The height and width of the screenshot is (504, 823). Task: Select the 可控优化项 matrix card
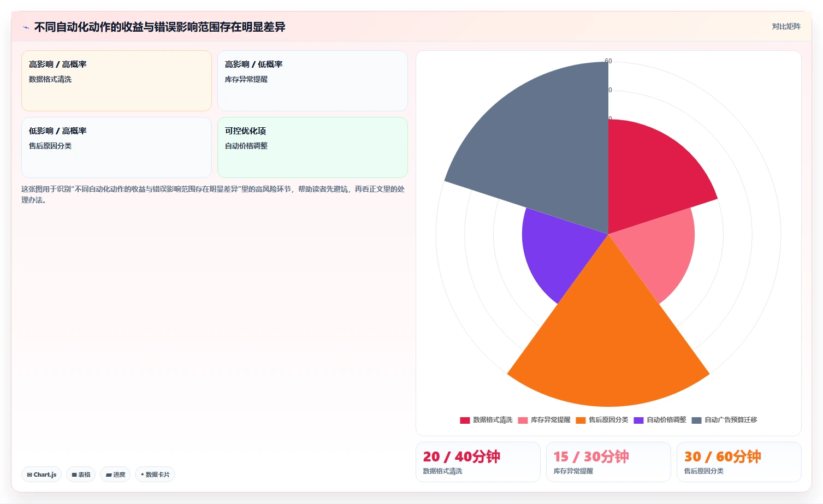coord(312,147)
